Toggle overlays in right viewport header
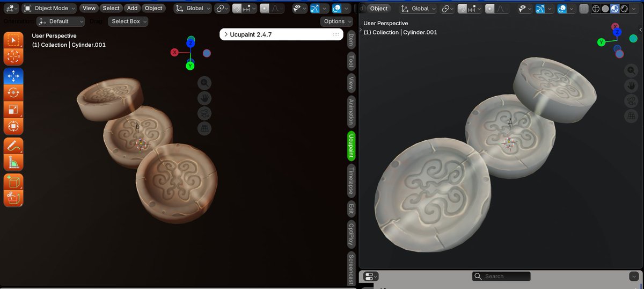Viewport: 644px width, 289px height. point(562,9)
